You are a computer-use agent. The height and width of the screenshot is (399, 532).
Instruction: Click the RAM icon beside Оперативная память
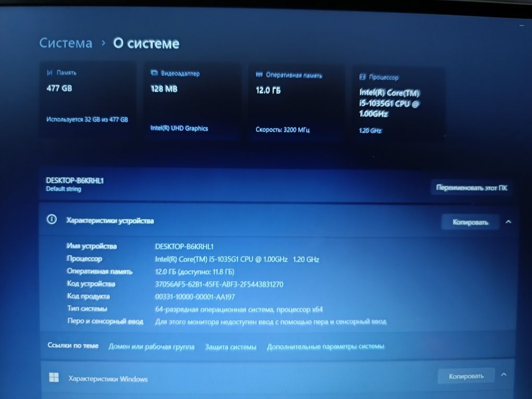pos(259,75)
